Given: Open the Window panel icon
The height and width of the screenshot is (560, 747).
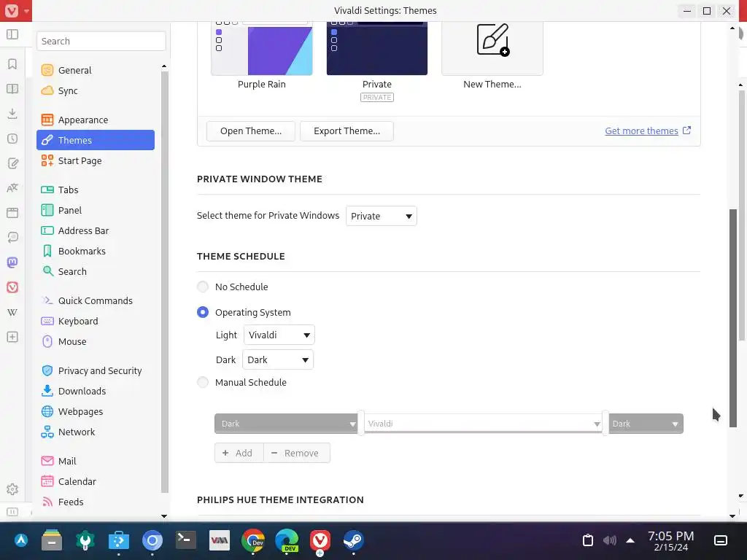Looking at the screenshot, I should tap(12, 213).
